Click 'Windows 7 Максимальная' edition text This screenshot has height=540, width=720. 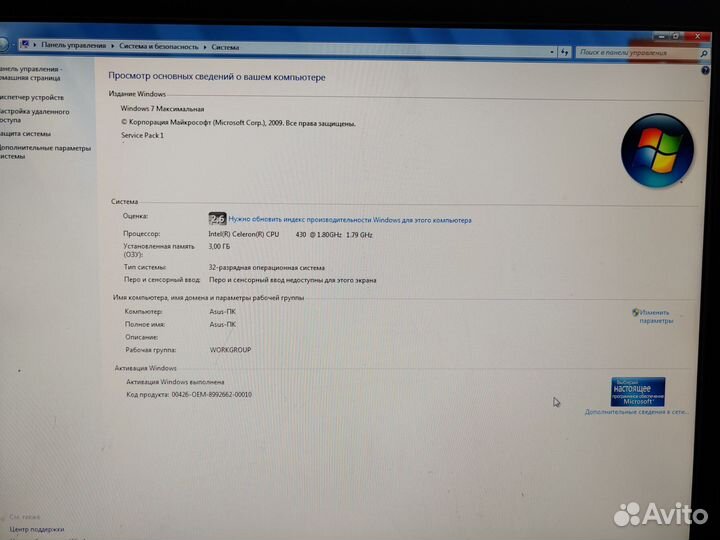pos(162,109)
